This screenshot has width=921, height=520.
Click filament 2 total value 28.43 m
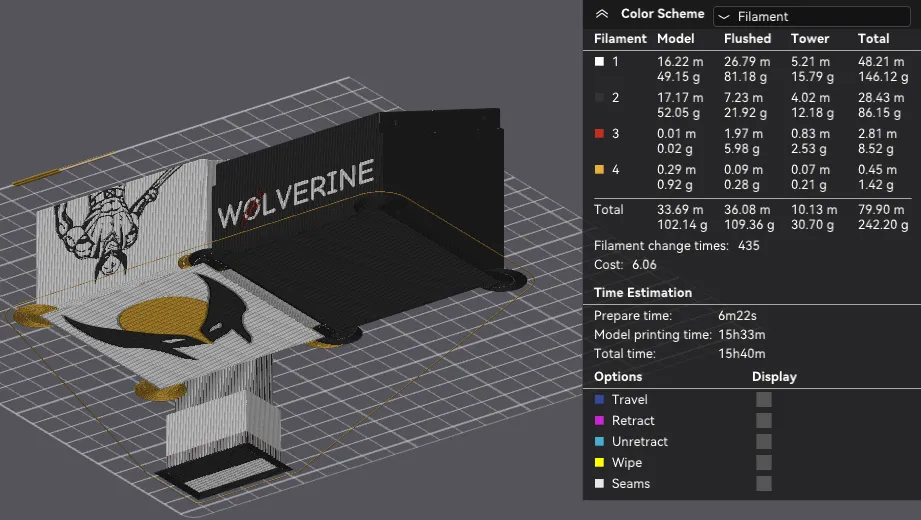point(880,98)
